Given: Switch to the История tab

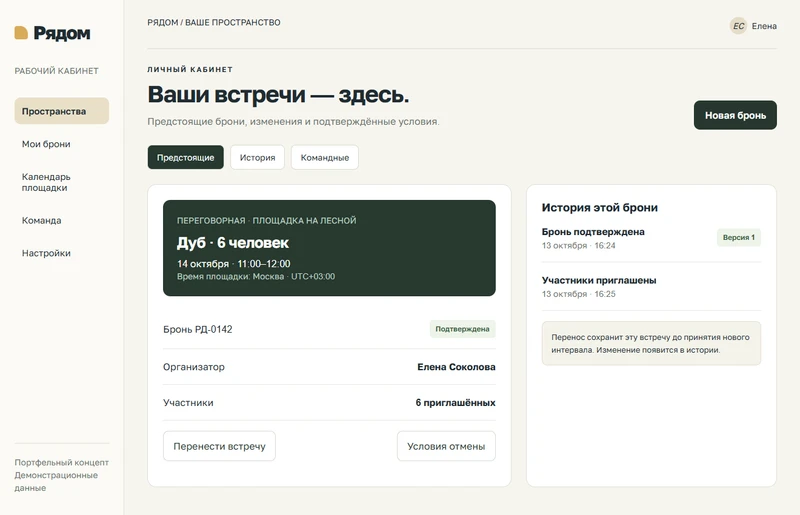Looking at the screenshot, I should coord(257,157).
